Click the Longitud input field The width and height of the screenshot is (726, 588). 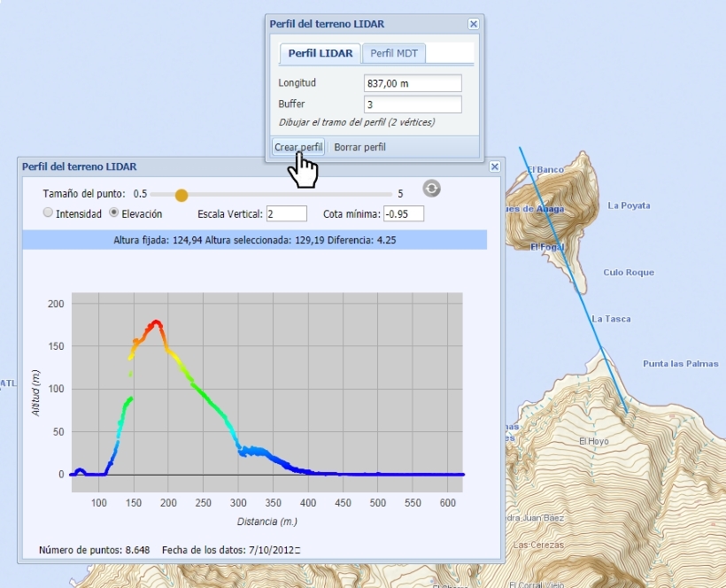click(x=413, y=83)
